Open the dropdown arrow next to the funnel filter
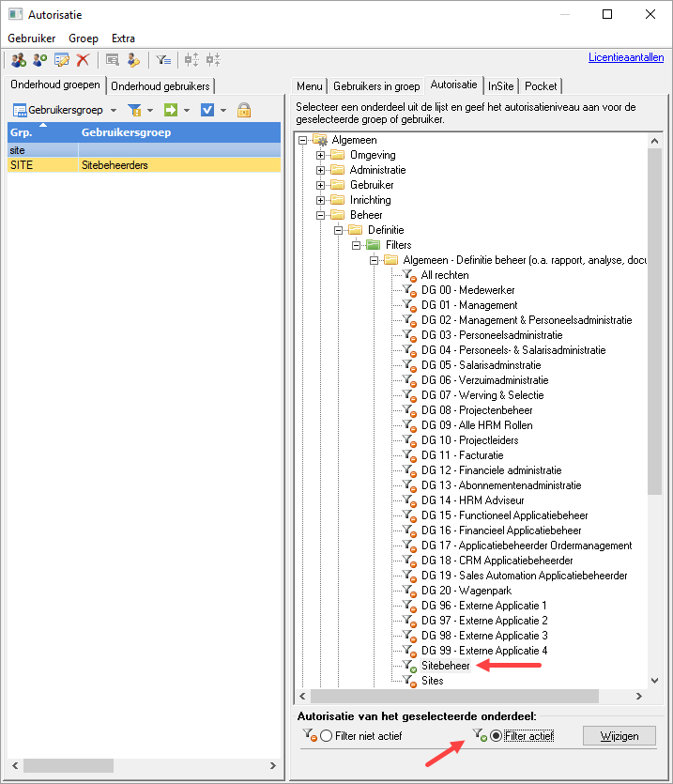 tap(150, 111)
